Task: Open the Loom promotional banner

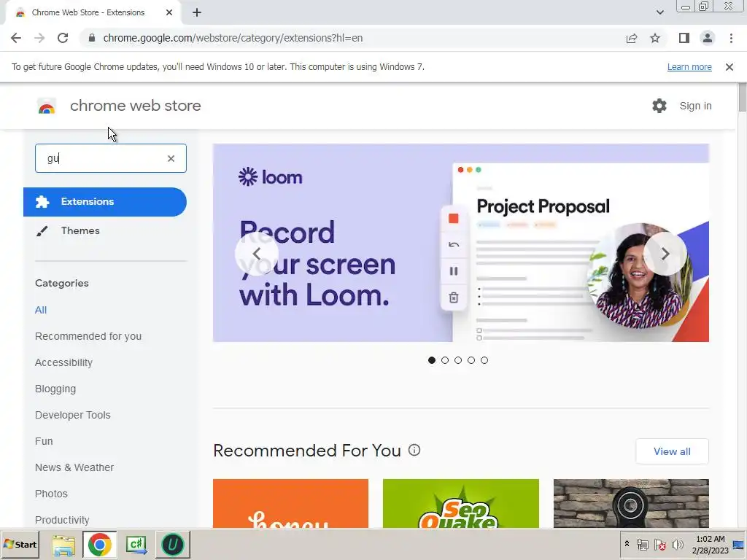Action: 461,243
